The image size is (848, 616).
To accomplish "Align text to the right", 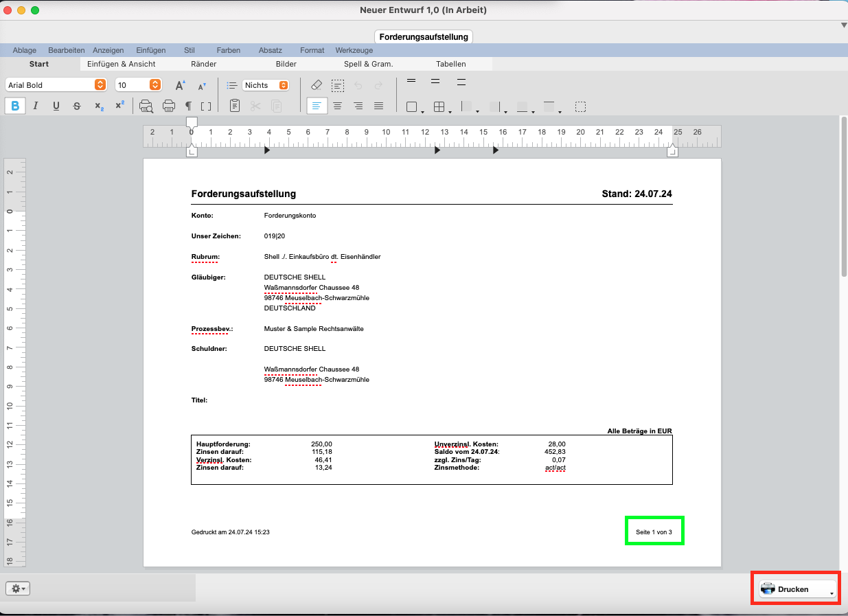I will (358, 106).
